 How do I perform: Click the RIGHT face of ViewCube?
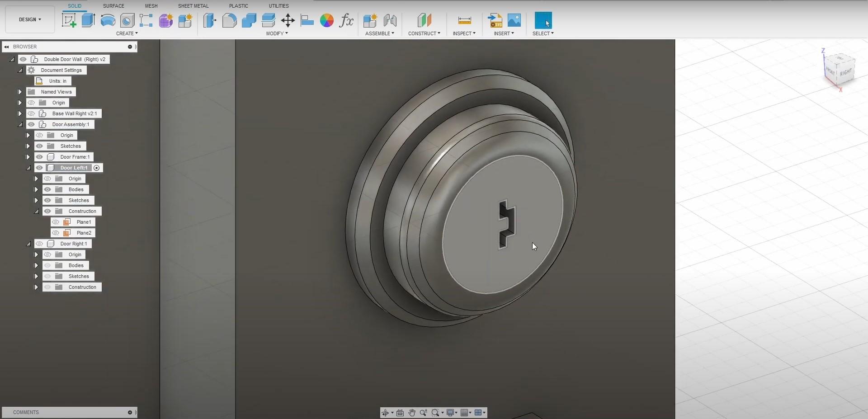pos(846,72)
